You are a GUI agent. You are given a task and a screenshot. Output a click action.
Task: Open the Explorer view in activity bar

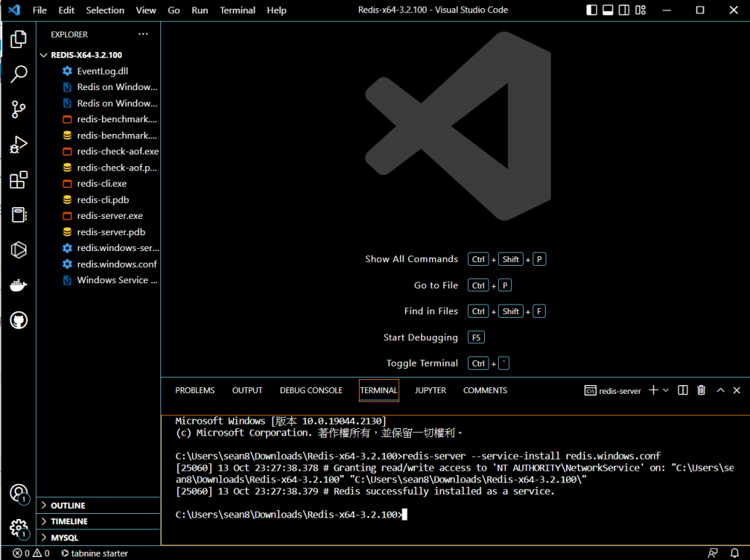[18, 39]
